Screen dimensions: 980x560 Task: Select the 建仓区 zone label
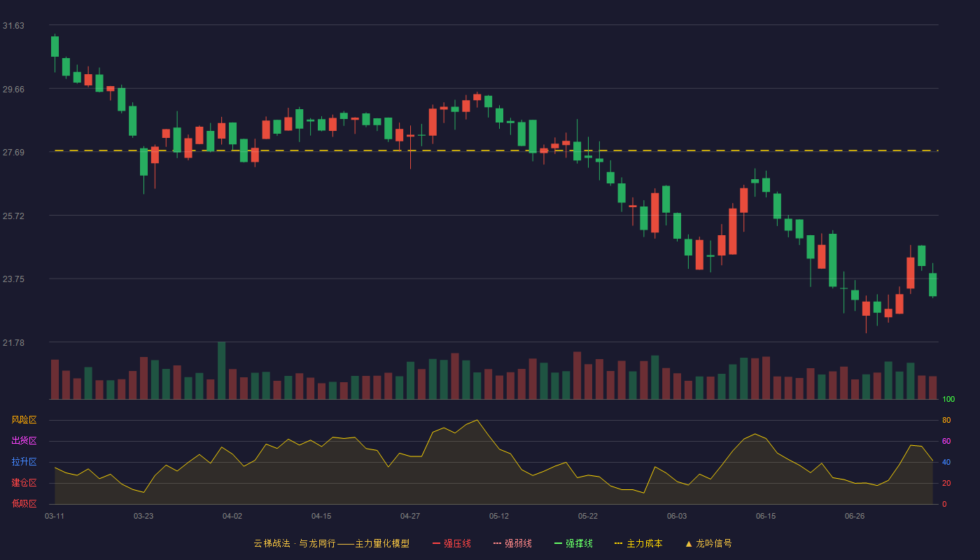pos(24,483)
